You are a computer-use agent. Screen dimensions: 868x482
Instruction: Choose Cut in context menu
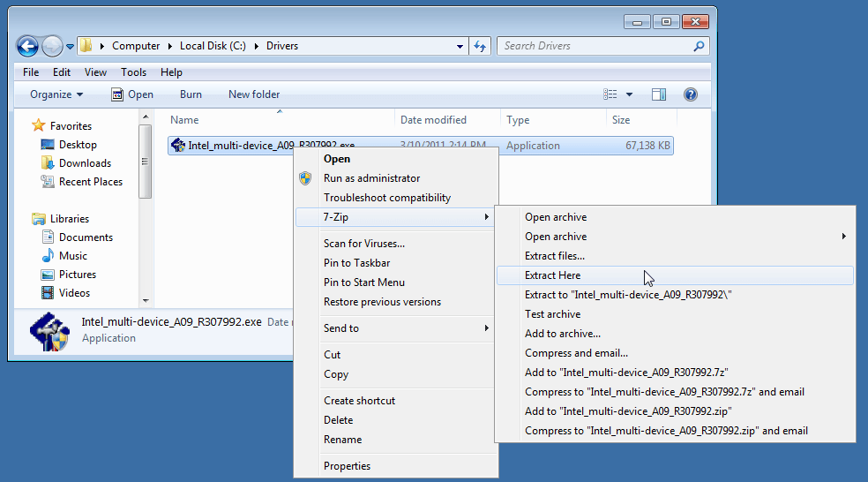tap(396, 355)
